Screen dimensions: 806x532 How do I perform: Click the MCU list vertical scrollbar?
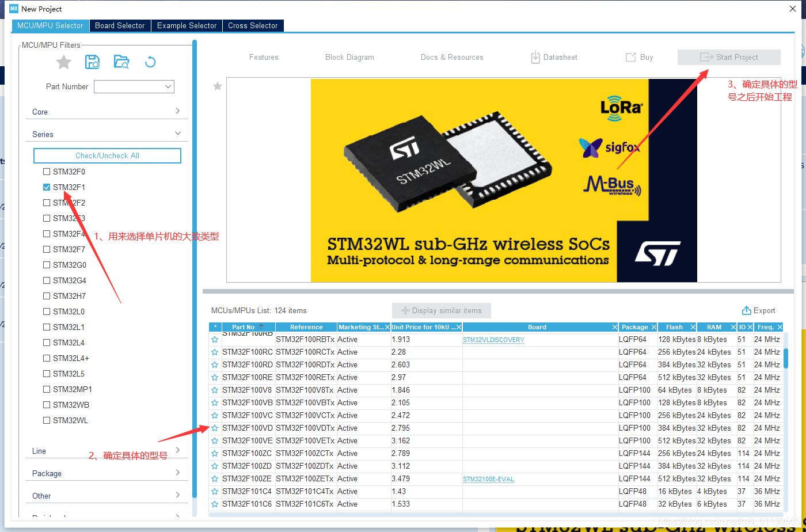point(785,358)
